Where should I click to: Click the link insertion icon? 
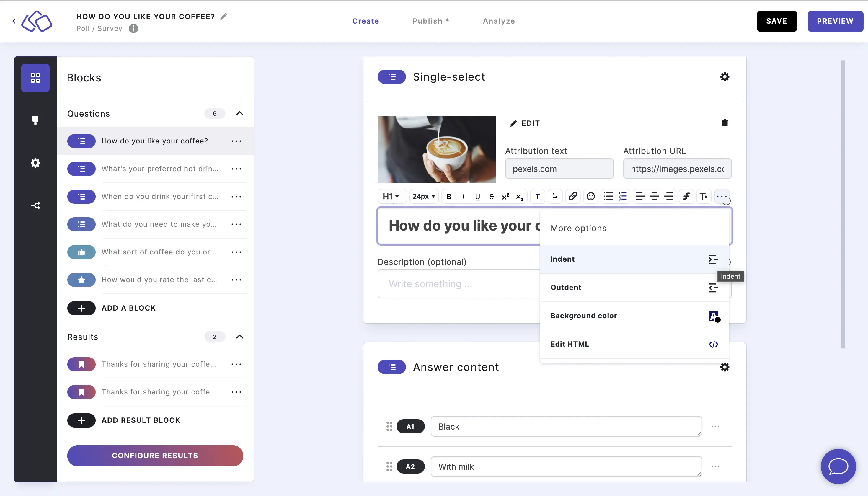tap(572, 196)
